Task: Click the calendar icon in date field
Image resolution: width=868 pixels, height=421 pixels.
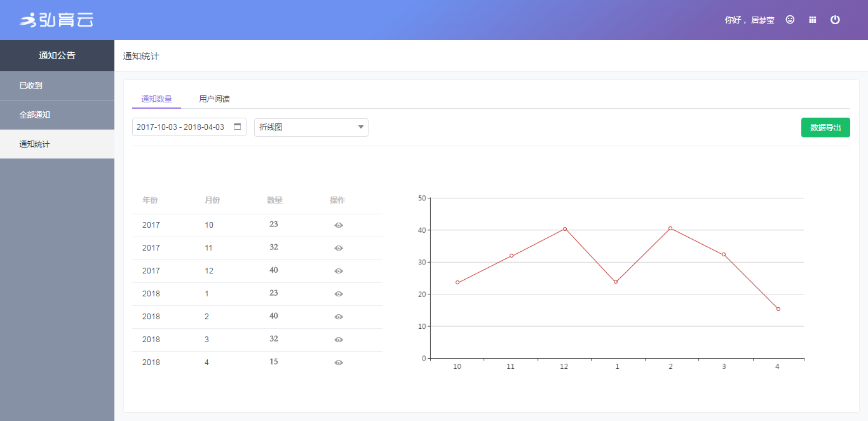Action: point(238,127)
